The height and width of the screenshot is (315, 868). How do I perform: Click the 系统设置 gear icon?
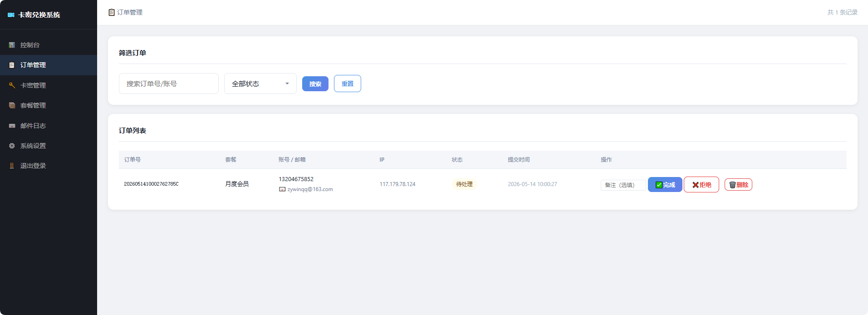click(x=12, y=146)
